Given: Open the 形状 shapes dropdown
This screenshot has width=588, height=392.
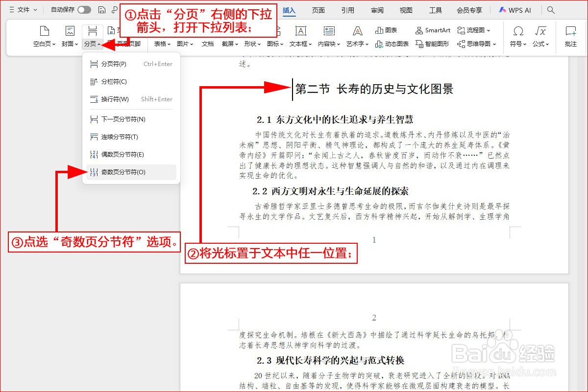Looking at the screenshot, I should 251,44.
